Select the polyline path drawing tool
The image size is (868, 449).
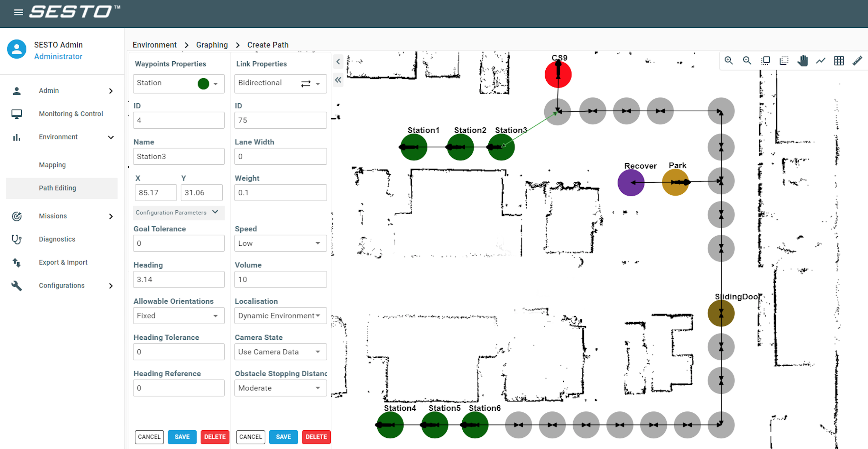pos(820,61)
